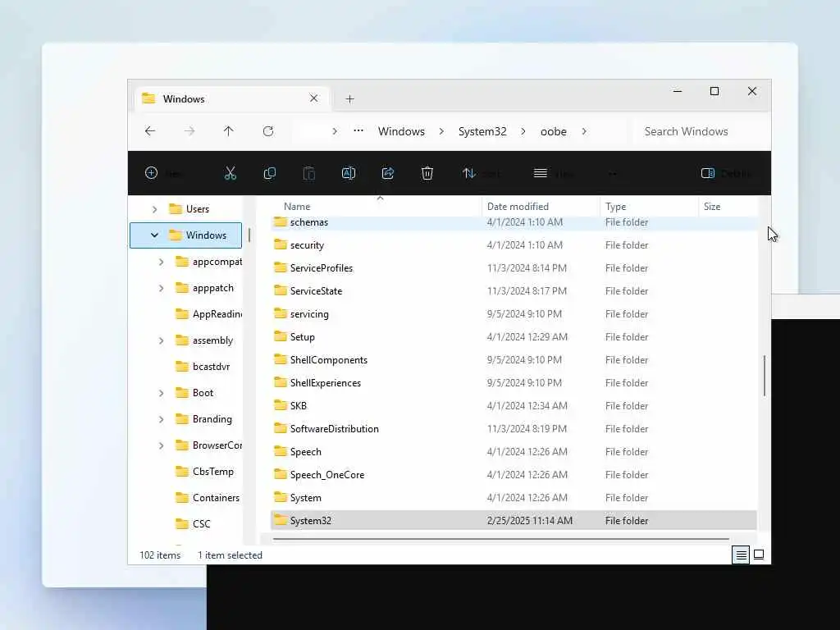The height and width of the screenshot is (630, 840).
Task: Click the Share icon in toolbar
Action: pyautogui.click(x=388, y=173)
